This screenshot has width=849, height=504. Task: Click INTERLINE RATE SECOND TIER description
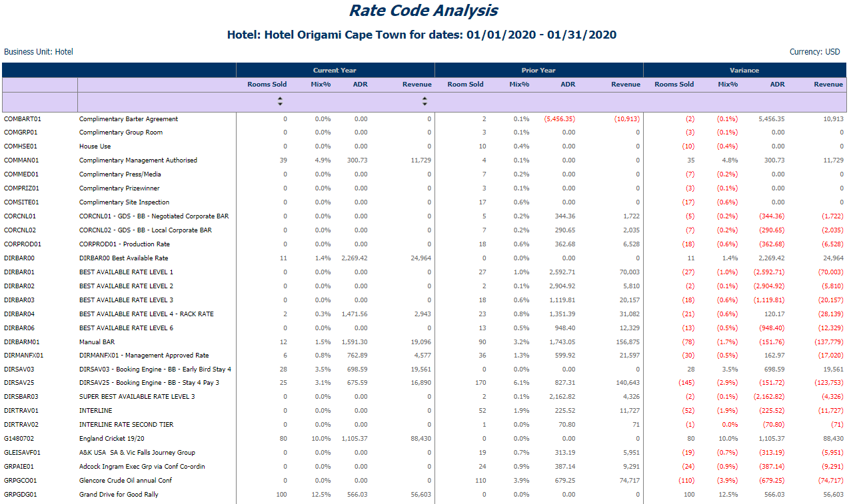(126, 425)
